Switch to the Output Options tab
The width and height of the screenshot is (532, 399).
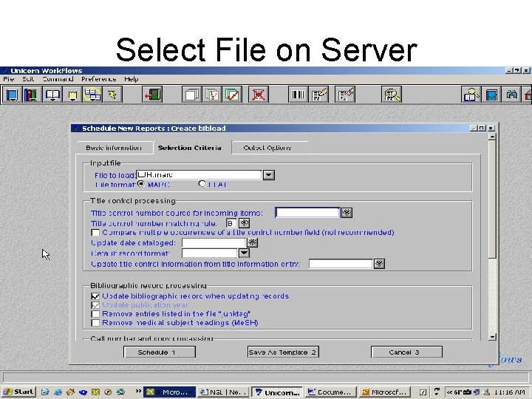(x=267, y=148)
